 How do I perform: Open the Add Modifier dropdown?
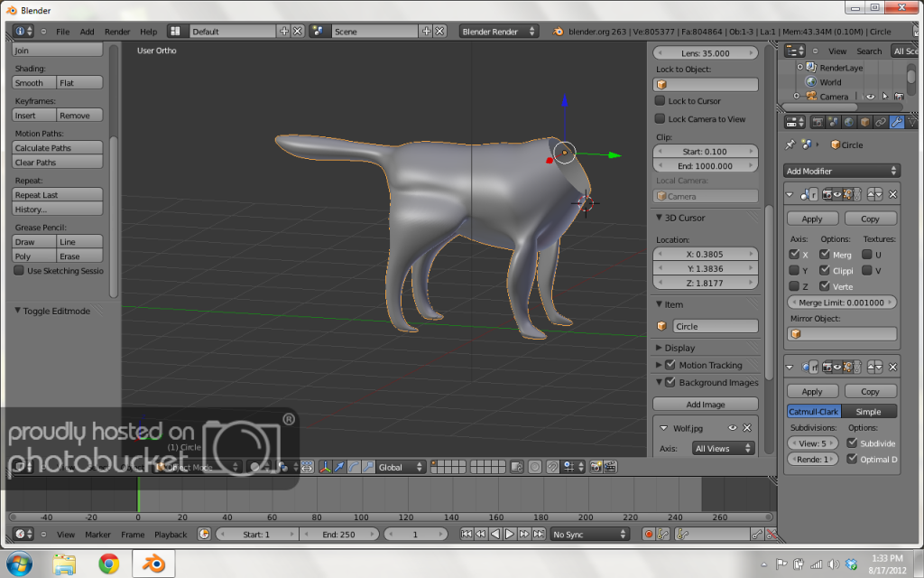842,171
